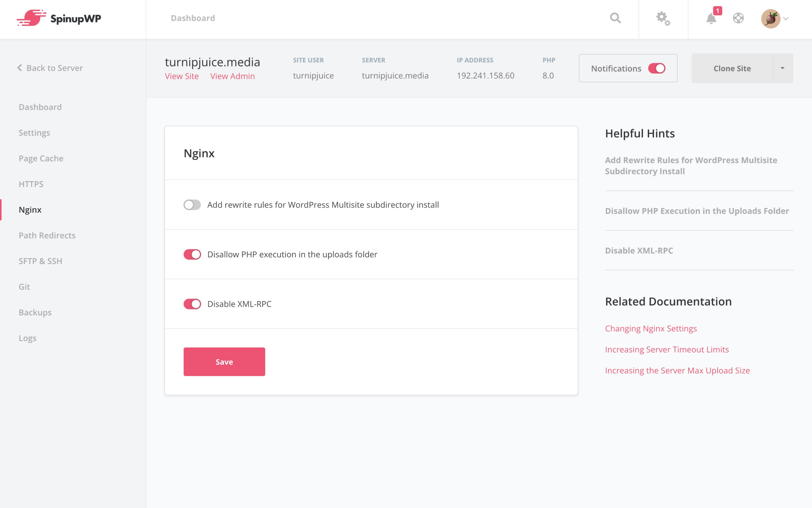Expand the Clone Site dropdown arrow

(x=783, y=68)
